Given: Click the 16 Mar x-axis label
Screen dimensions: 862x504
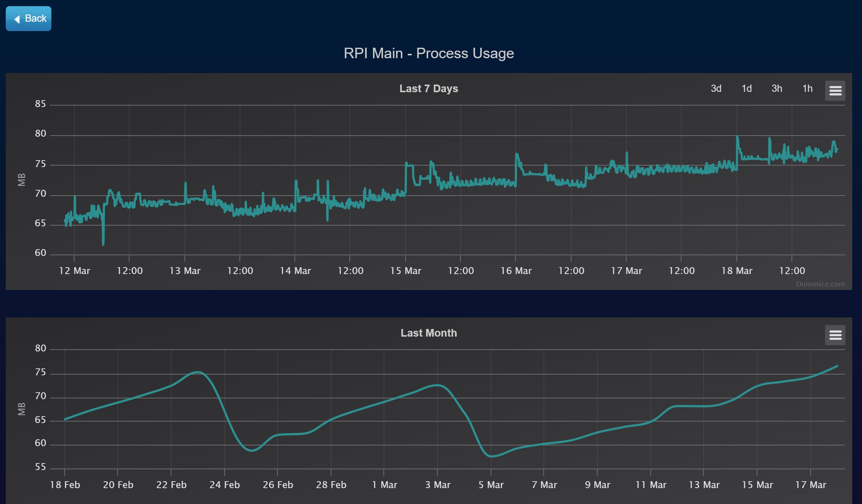Looking at the screenshot, I should point(516,271).
